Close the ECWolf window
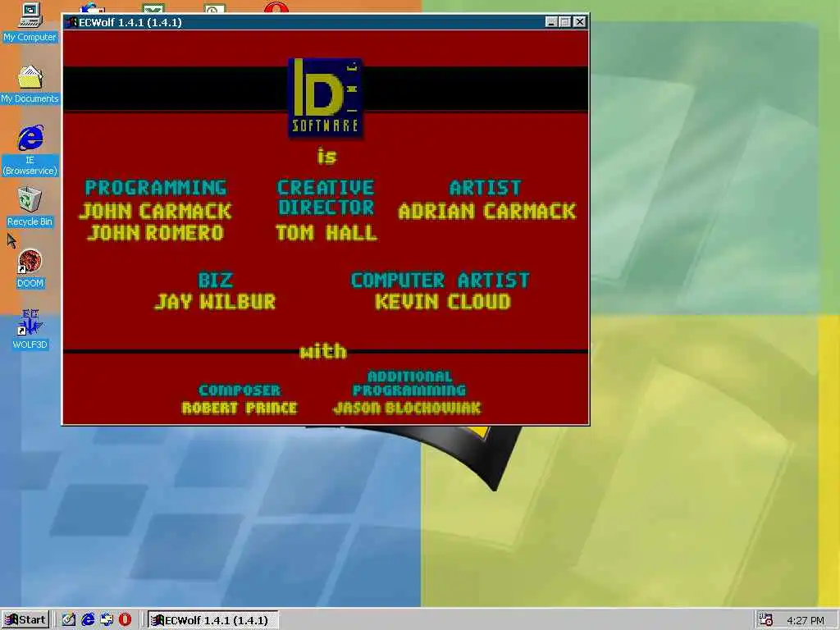Viewport: 840px width, 630px height. click(580, 22)
